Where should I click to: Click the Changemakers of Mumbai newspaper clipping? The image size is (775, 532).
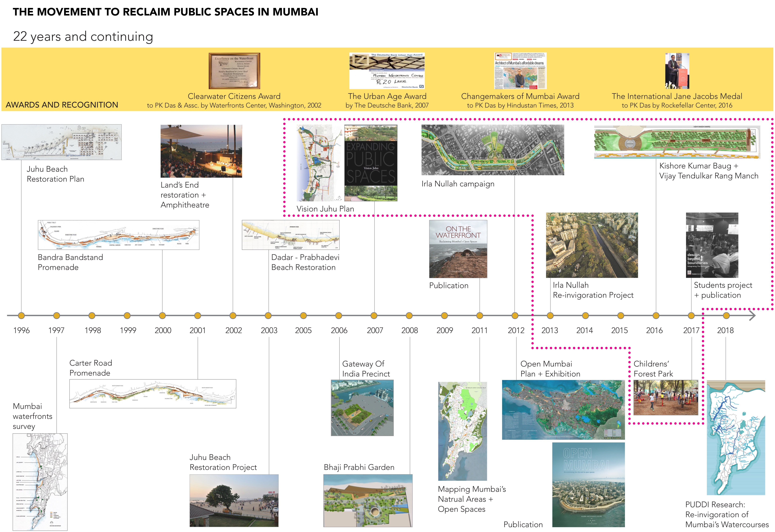(x=520, y=71)
